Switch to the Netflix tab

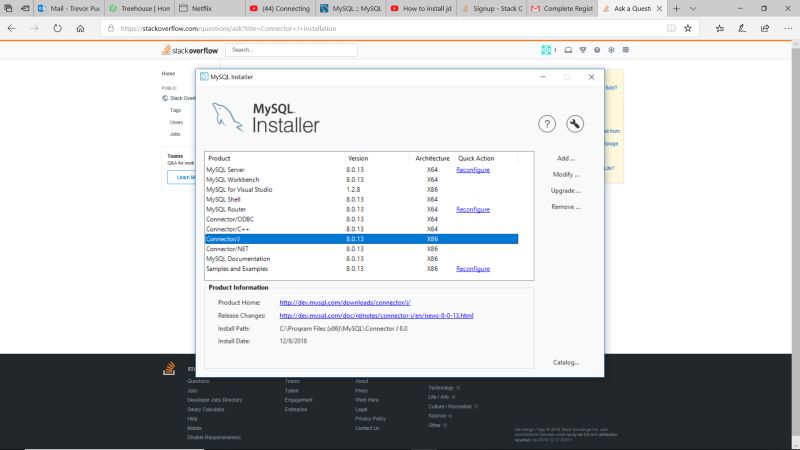click(x=209, y=9)
